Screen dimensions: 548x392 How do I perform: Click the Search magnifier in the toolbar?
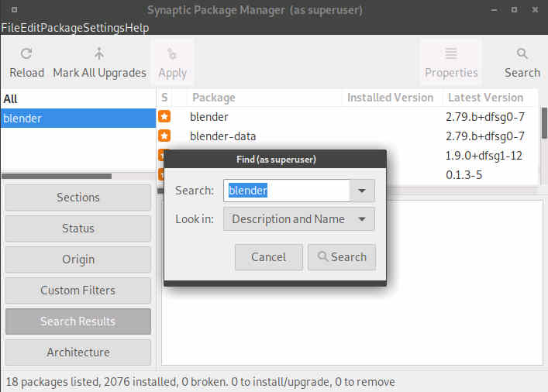pos(522,53)
